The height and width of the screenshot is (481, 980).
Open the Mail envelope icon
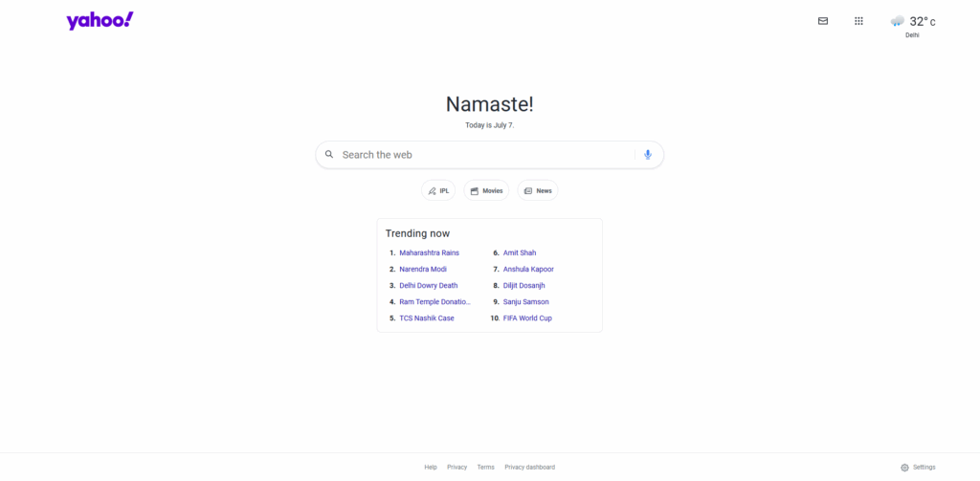coord(822,21)
